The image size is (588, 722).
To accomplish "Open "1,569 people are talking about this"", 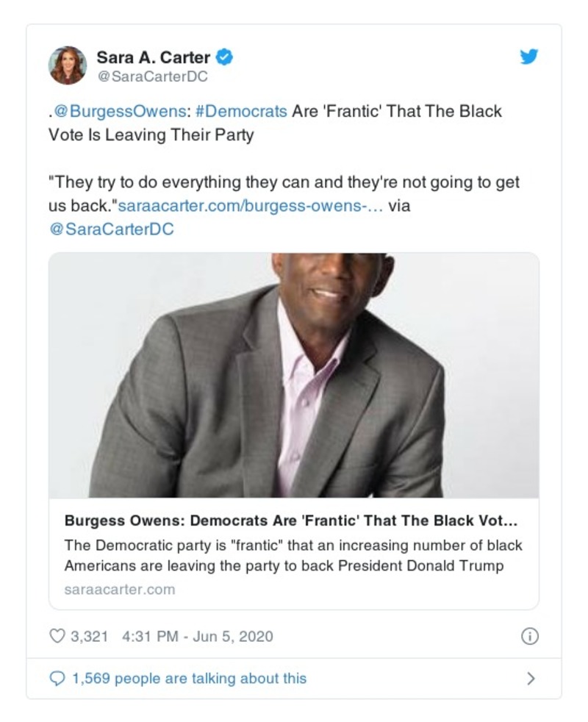I will (x=189, y=678).
